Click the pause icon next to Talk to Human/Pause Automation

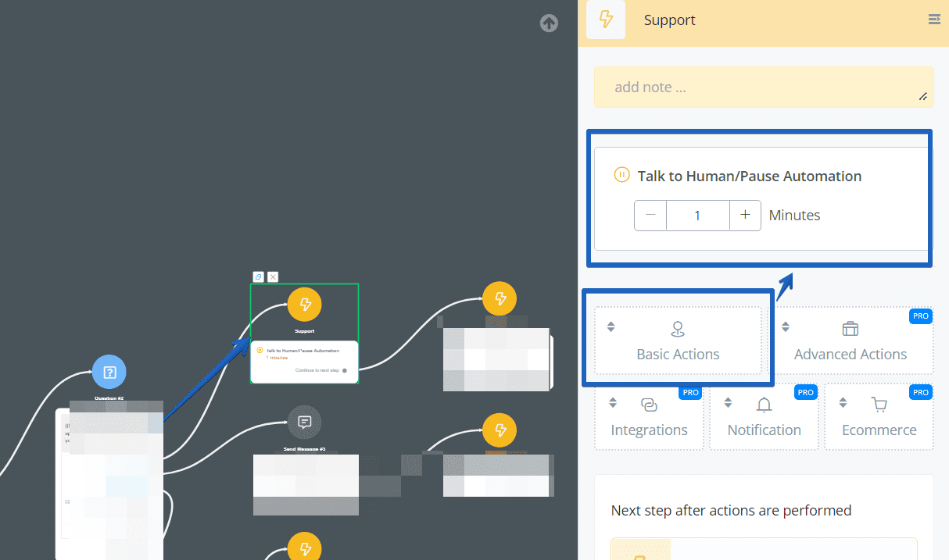621,175
